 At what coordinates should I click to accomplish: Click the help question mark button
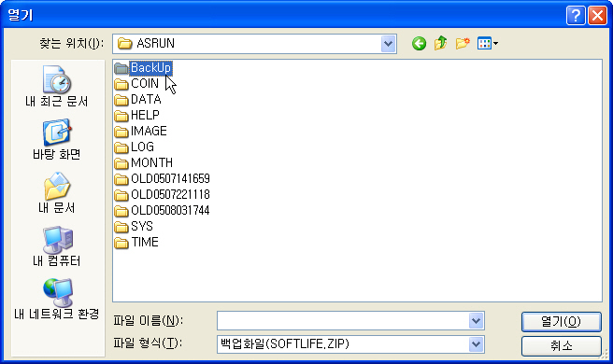576,16
